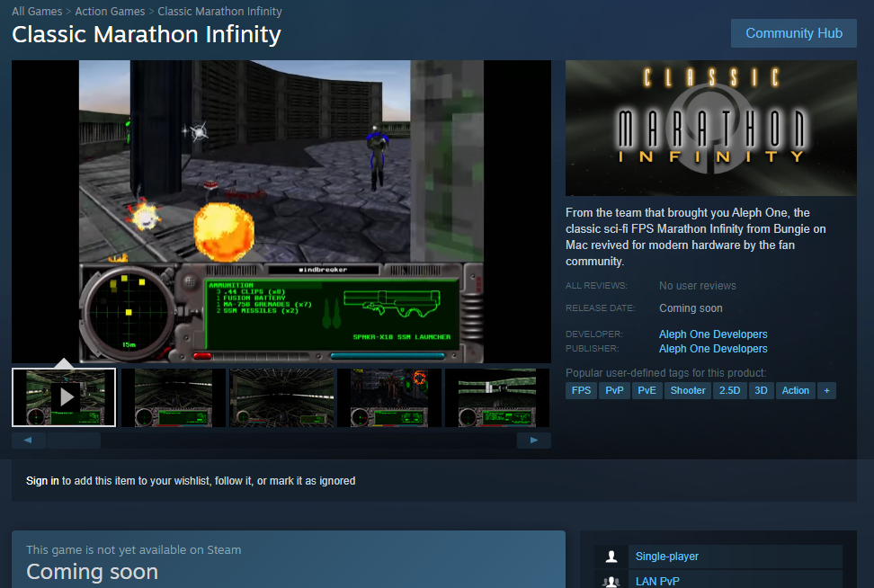Go to All Games breadcrumb
Screen dimensions: 874x588
[37, 11]
